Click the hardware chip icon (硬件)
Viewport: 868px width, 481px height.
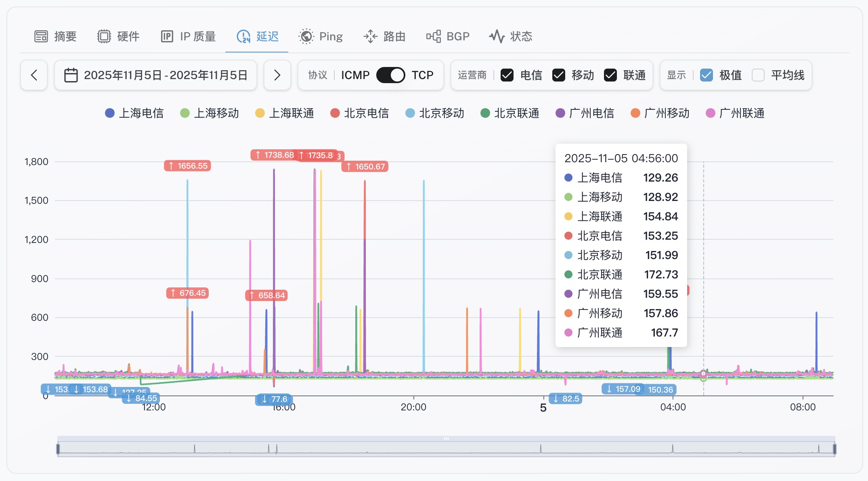104,36
